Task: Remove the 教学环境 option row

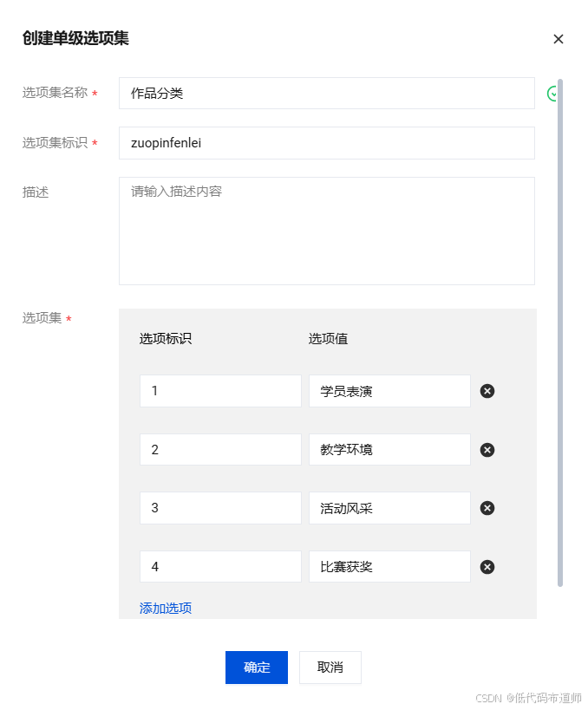Action: (x=487, y=450)
